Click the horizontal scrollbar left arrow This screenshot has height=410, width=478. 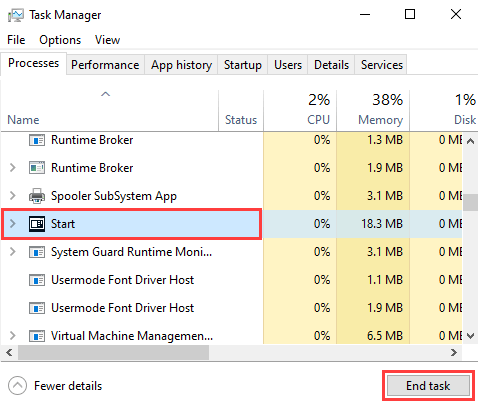click(x=9, y=352)
